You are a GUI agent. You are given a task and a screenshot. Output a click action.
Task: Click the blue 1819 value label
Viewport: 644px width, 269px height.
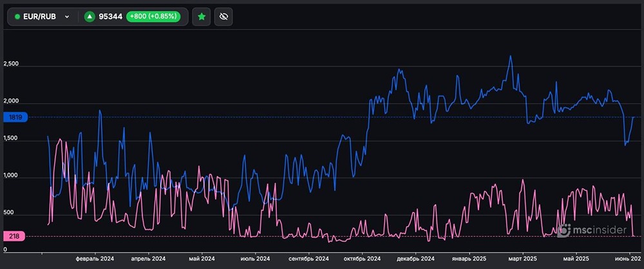(15, 117)
